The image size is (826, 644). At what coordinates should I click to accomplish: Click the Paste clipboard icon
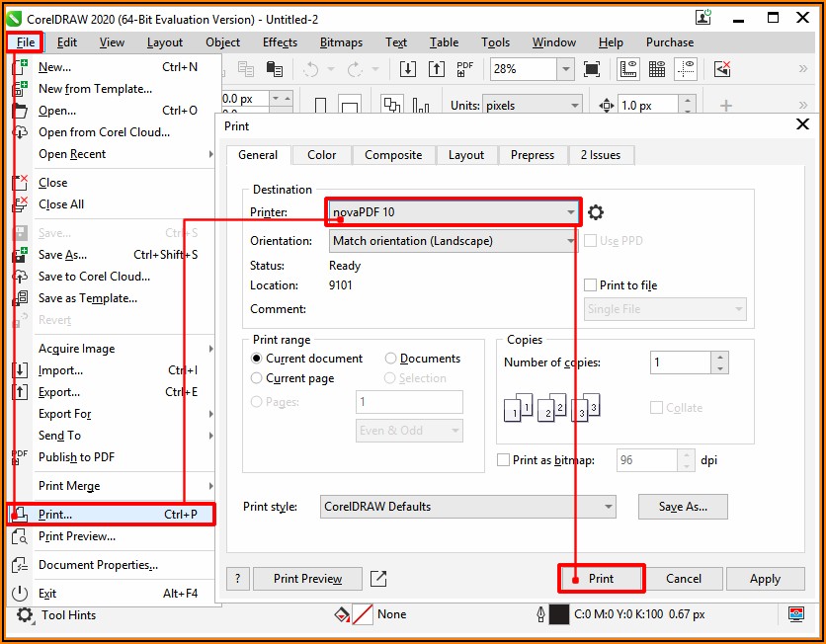[276, 69]
